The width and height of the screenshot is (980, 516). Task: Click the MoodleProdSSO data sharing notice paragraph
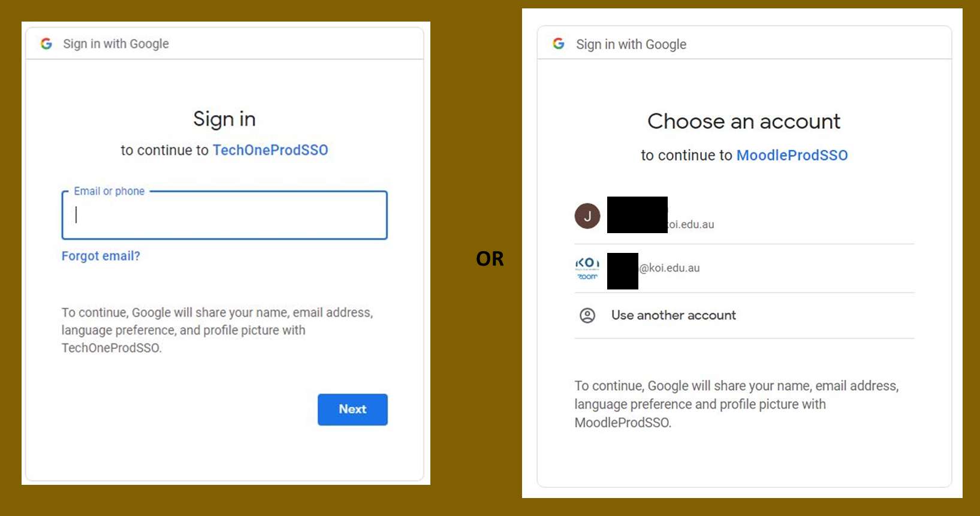click(736, 404)
